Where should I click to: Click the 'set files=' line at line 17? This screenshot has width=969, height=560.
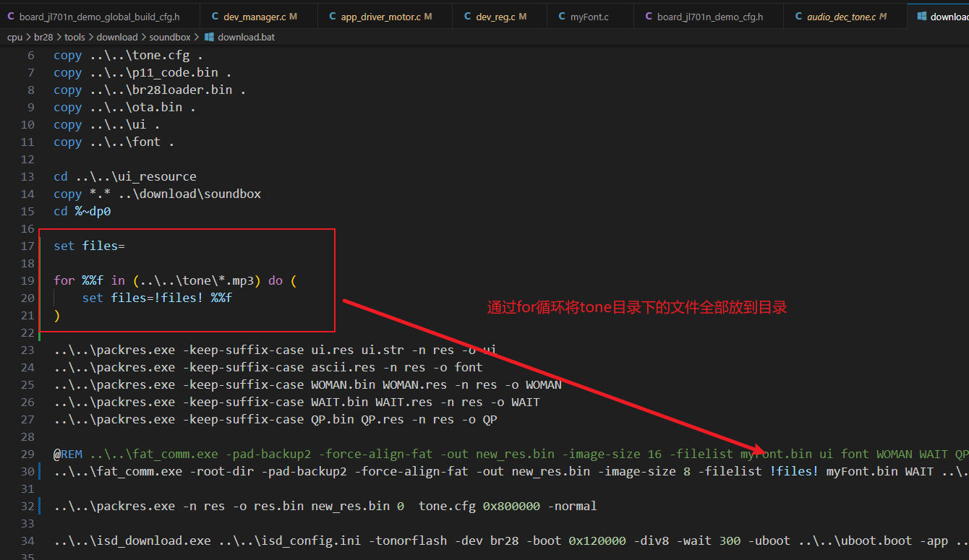click(89, 246)
